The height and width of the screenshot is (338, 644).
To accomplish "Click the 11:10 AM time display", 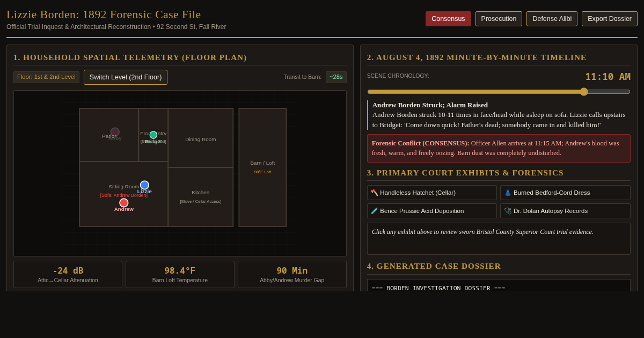I will click(608, 77).
